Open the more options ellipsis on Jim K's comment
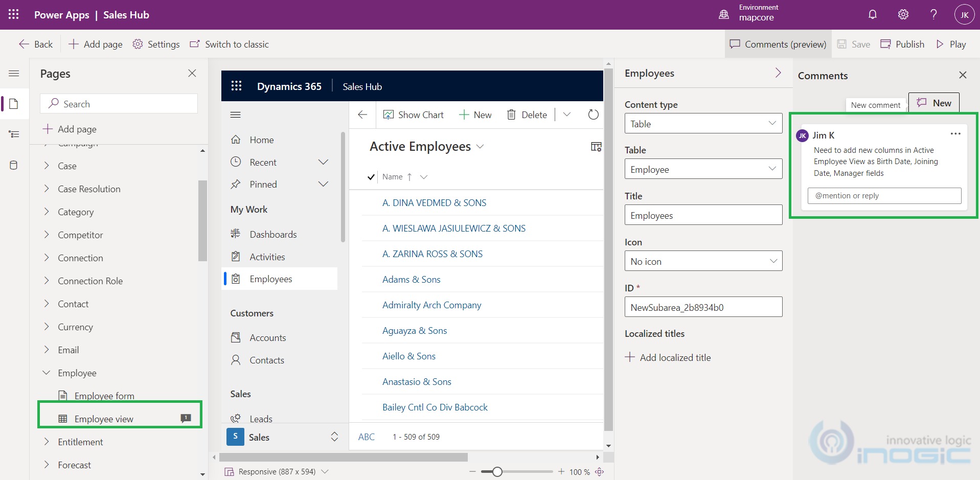Viewport: 980px width, 480px height. pos(955,134)
